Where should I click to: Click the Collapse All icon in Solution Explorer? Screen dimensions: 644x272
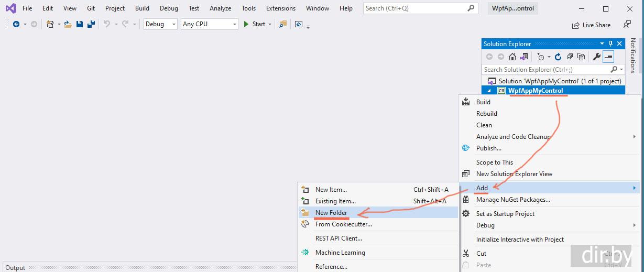570,57
